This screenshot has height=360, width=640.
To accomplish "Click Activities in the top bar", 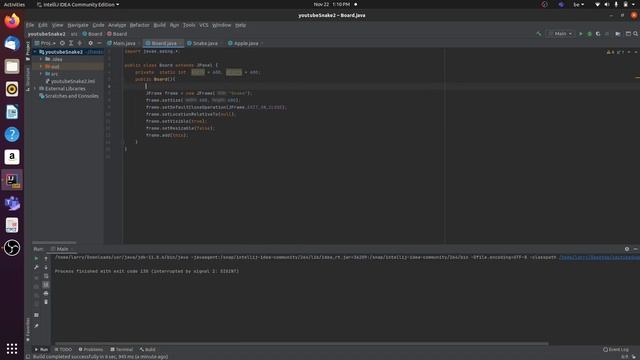I will click(14, 4).
